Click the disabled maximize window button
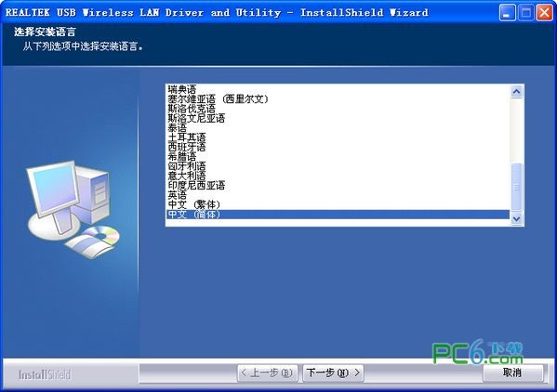 tap(525, 13)
